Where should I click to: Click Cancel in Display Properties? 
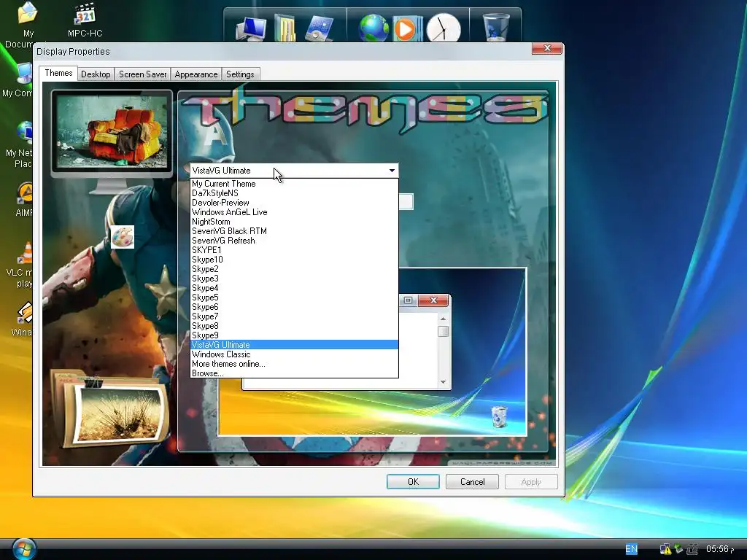click(x=472, y=482)
